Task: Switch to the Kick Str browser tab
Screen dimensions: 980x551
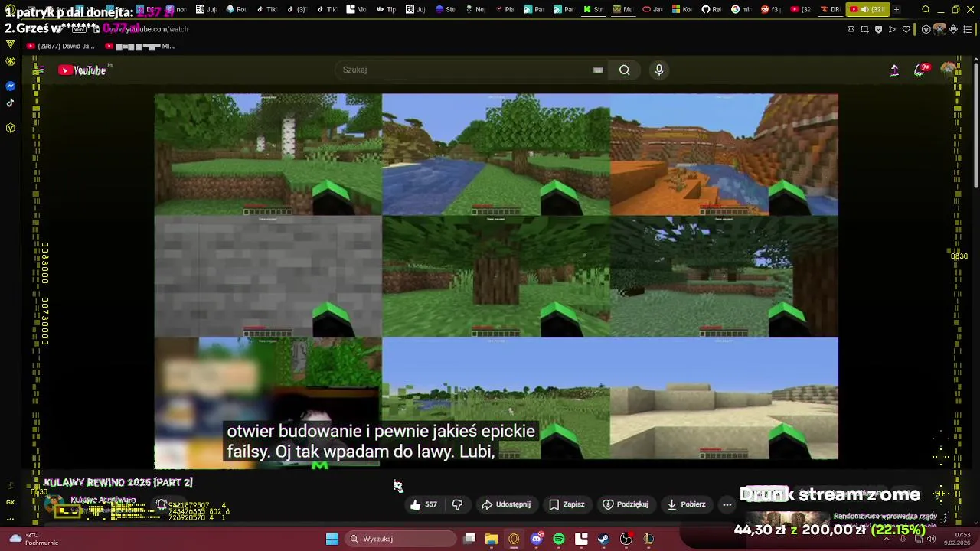Action: [x=593, y=9]
